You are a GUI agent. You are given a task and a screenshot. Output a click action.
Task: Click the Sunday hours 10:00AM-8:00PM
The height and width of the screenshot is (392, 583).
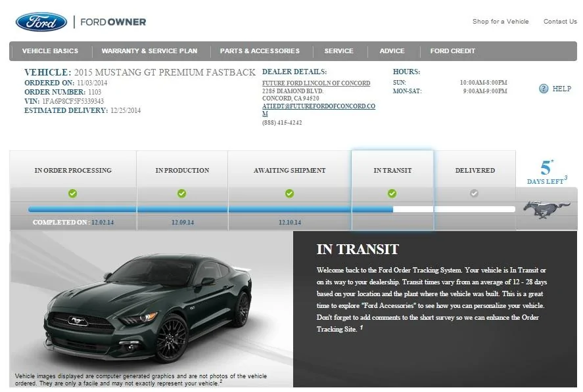(483, 83)
